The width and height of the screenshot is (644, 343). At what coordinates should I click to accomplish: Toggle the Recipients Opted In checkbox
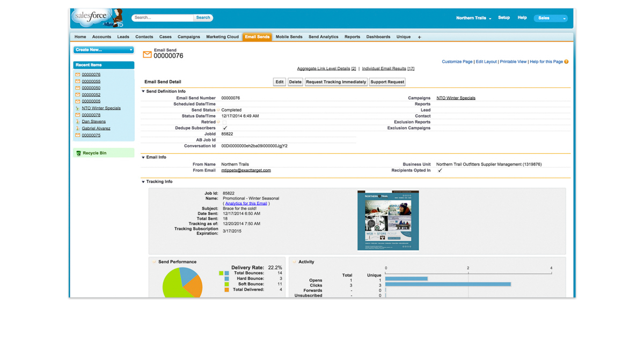440,170
